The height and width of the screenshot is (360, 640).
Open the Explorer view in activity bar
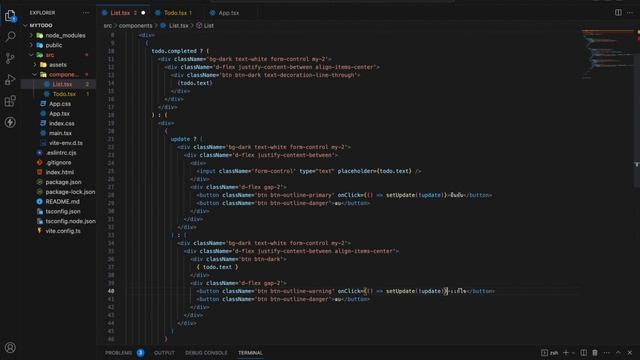pyautogui.click(x=10, y=16)
